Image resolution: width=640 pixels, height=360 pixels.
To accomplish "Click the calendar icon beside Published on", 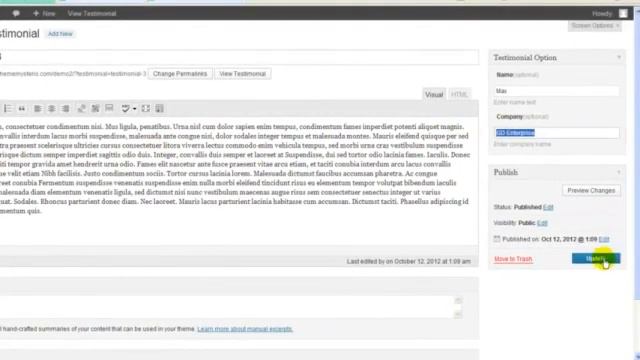I will [497, 239].
